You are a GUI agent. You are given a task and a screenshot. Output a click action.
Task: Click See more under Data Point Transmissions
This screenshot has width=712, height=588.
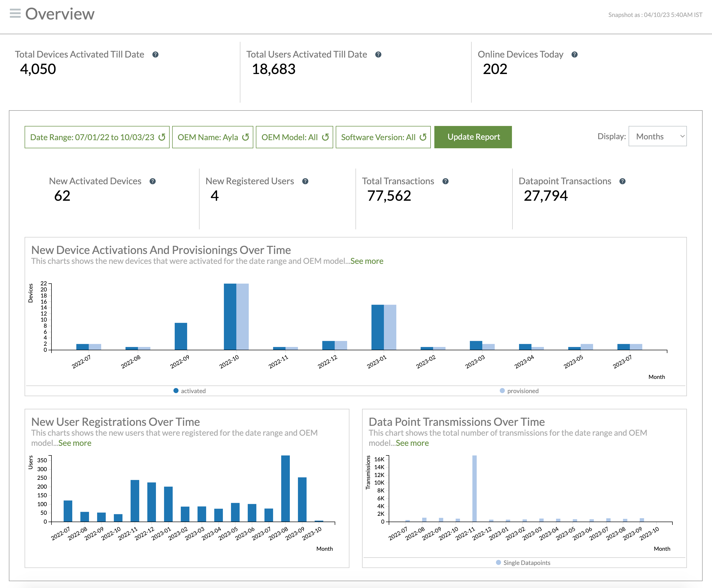[x=412, y=443]
